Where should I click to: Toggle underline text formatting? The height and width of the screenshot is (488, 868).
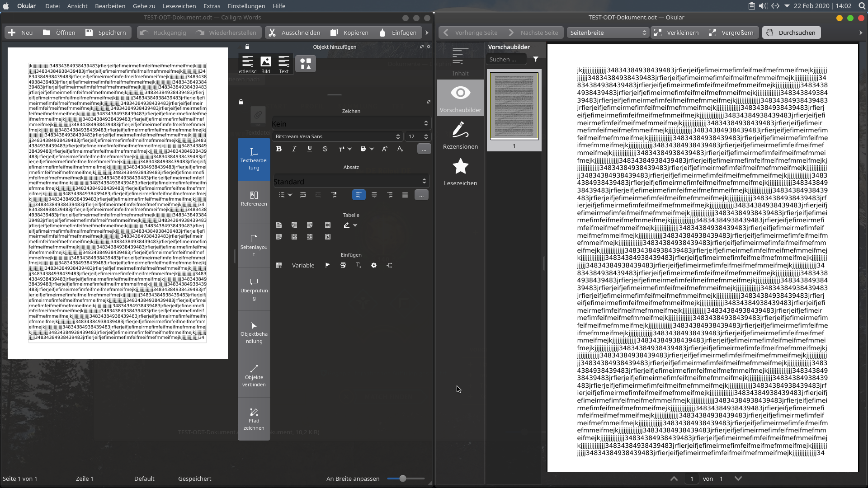310,149
